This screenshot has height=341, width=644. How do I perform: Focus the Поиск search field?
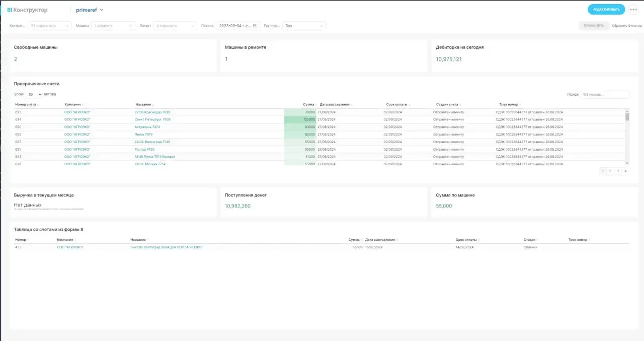tap(605, 94)
